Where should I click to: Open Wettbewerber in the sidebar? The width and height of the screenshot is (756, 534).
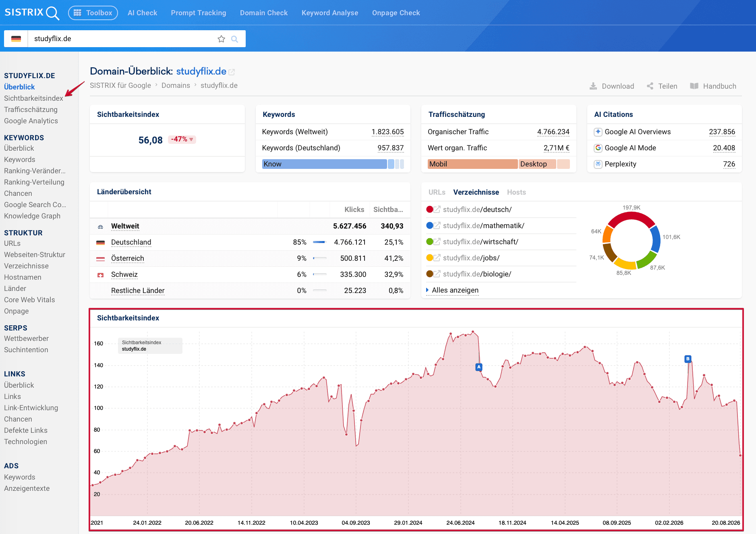(x=26, y=339)
